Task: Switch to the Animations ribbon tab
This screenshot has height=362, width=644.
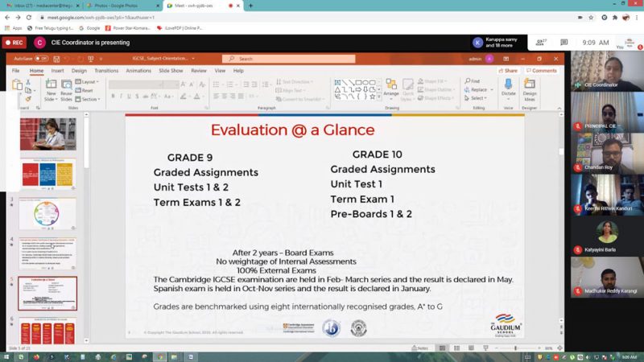Action: 138,71
